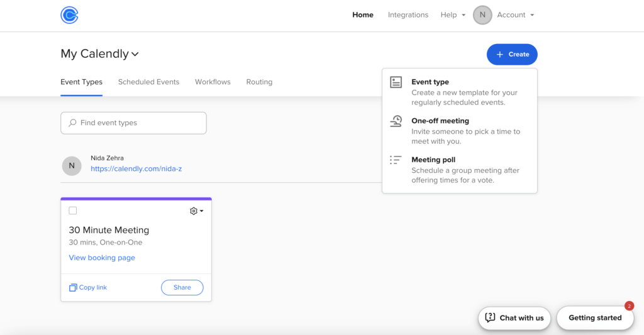Open the Workflows tab
The image size is (644, 335).
point(213,82)
